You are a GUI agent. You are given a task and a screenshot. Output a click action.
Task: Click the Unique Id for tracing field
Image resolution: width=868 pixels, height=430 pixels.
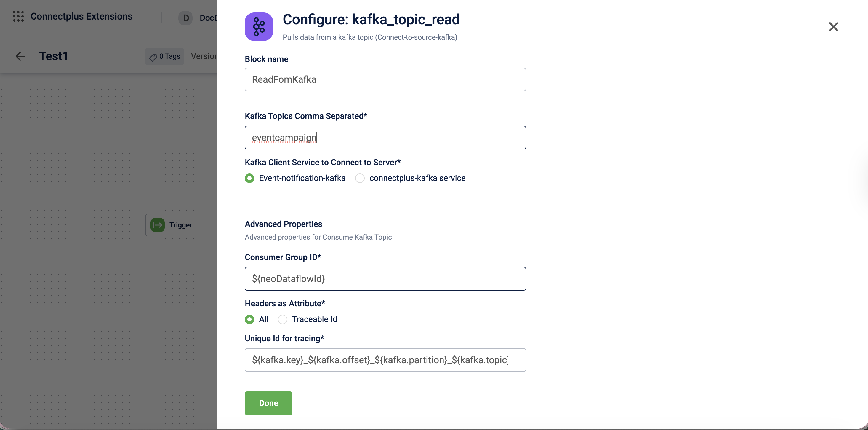coord(385,360)
